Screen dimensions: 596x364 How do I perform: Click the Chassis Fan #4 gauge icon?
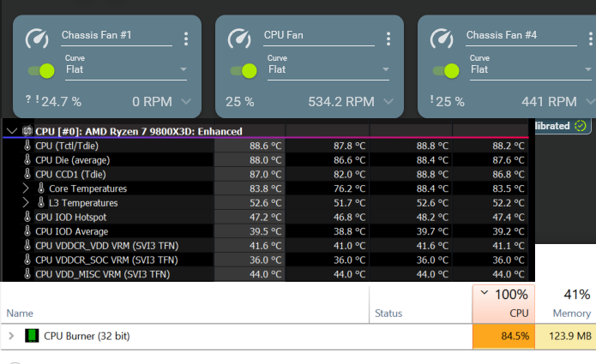442,39
